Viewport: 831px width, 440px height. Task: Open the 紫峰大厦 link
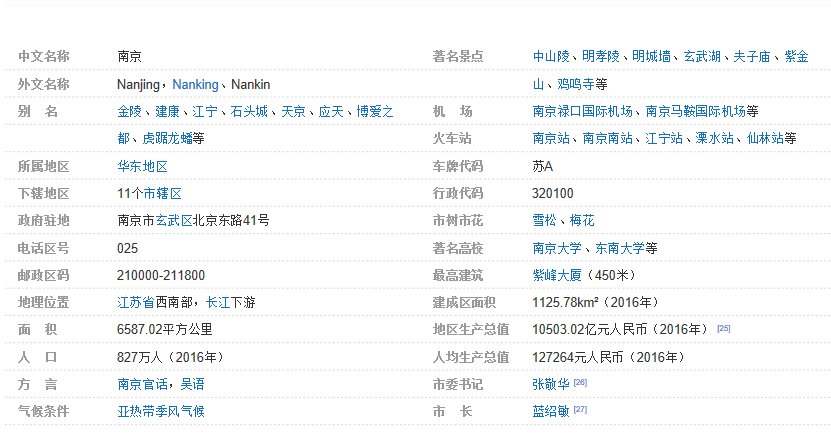click(557, 275)
